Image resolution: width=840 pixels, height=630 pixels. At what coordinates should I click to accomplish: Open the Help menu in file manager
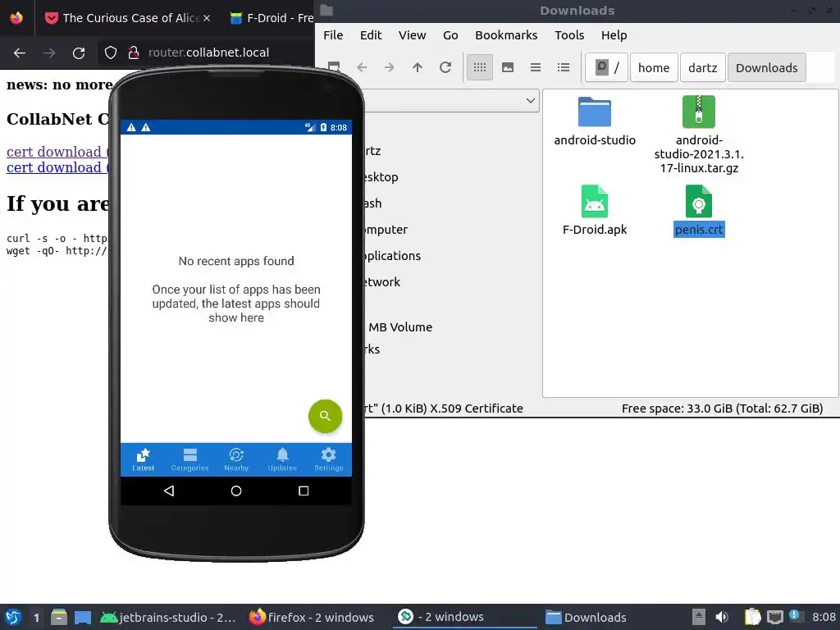614,35
